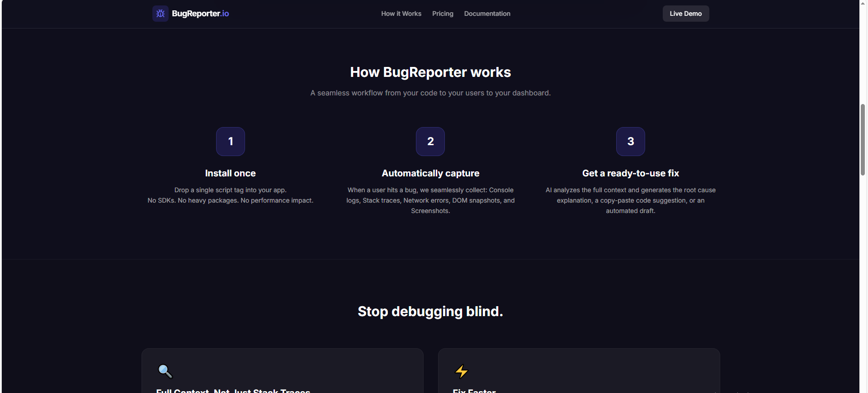This screenshot has height=393, width=868.
Task: Click the 'Drop a single script tag' text
Action: (x=231, y=190)
